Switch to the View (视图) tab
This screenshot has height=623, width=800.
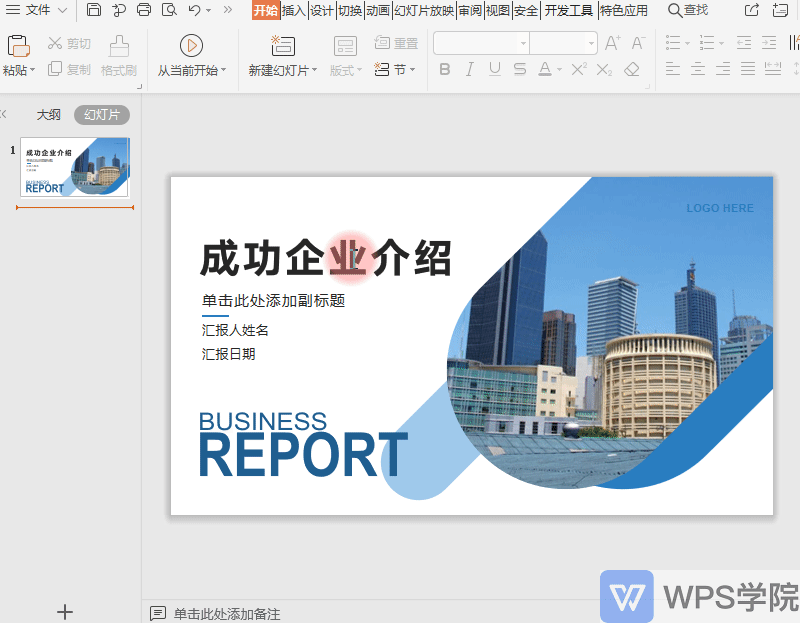tap(497, 10)
